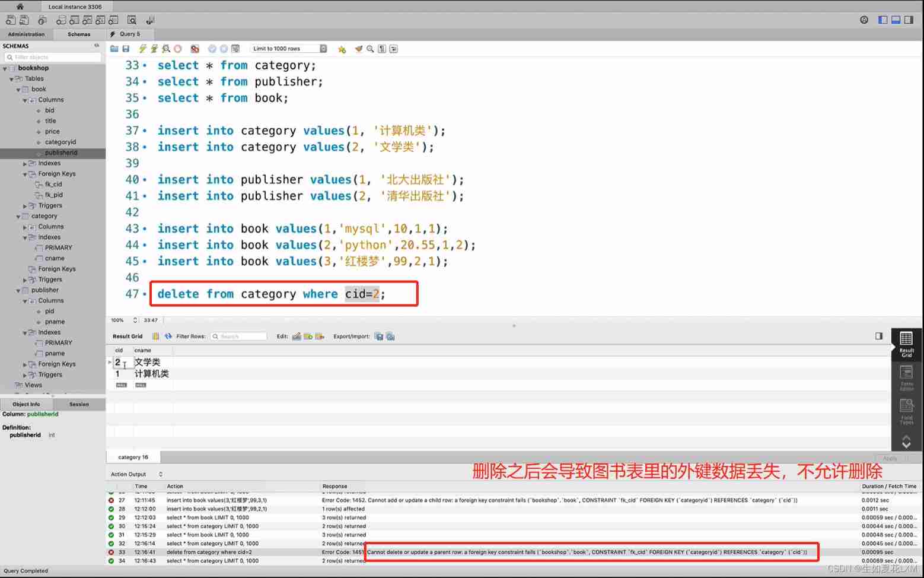Open the Session tab
The height and width of the screenshot is (578, 924).
point(79,404)
